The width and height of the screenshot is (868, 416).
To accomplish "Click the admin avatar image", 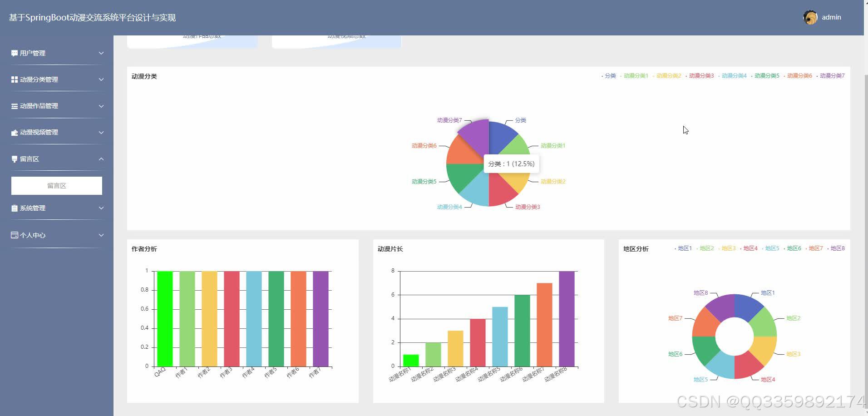I will pos(810,17).
